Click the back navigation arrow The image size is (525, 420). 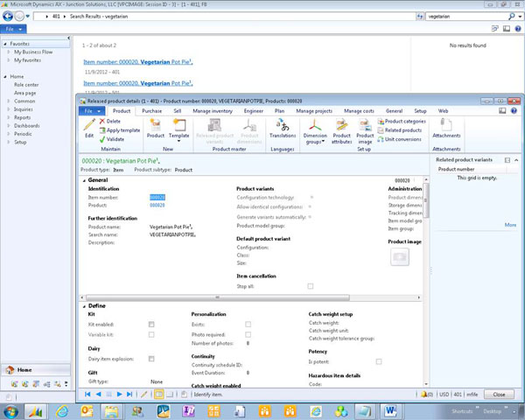pyautogui.click(x=8, y=16)
